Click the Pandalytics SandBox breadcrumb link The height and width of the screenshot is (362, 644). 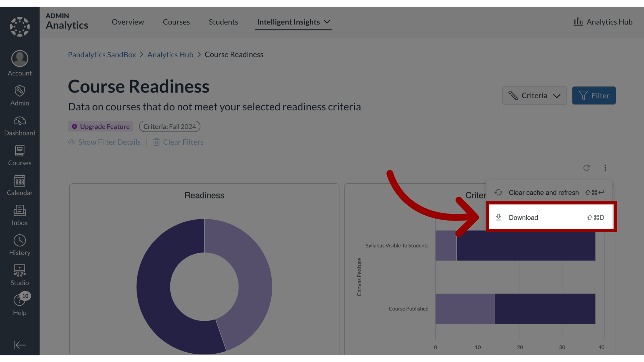tap(102, 54)
